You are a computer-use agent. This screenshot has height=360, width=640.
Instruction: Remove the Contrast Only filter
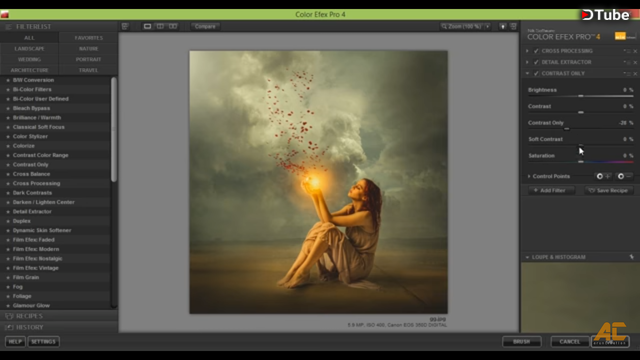click(635, 74)
